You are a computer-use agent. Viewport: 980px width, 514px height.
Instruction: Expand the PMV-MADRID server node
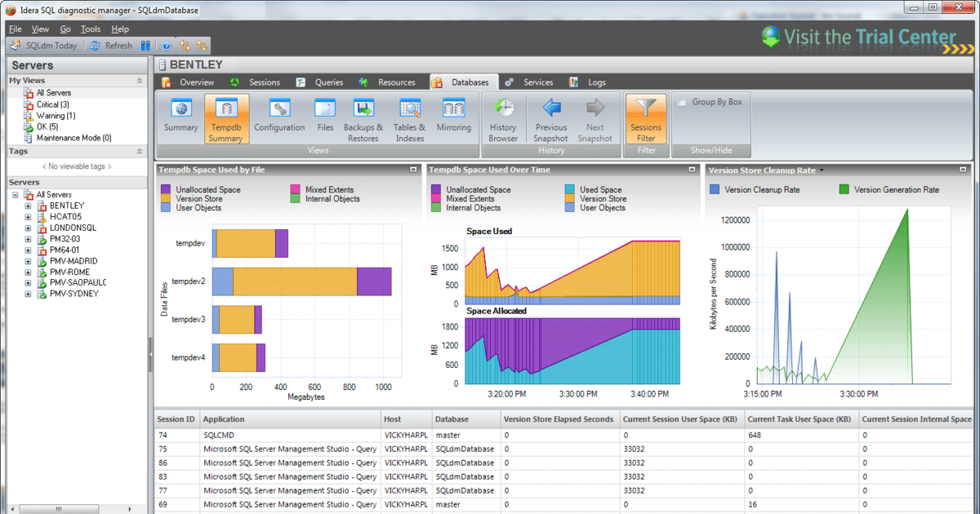(29, 261)
